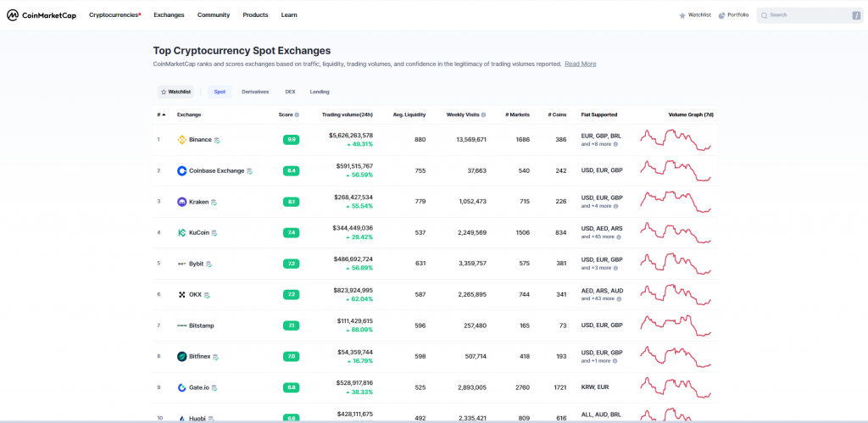Sort by # Markets column header
Image resolution: width=868 pixels, height=423 pixels.
517,114
